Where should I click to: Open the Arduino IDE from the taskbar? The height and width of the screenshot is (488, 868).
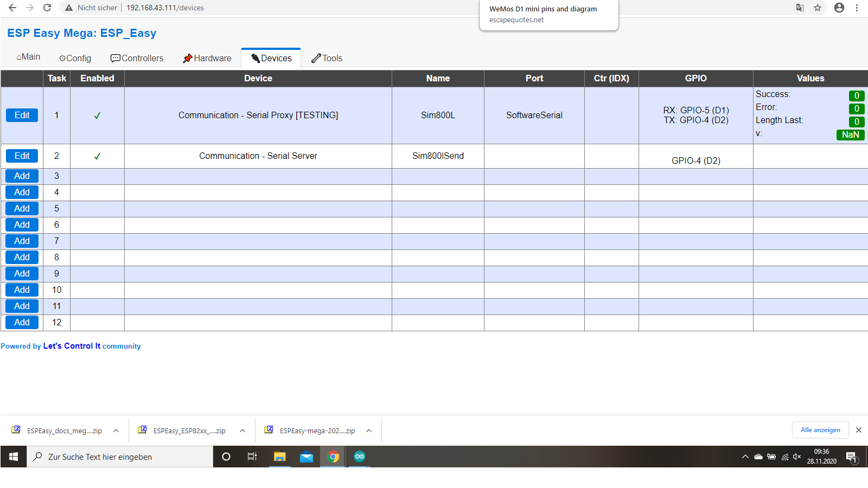click(x=360, y=457)
